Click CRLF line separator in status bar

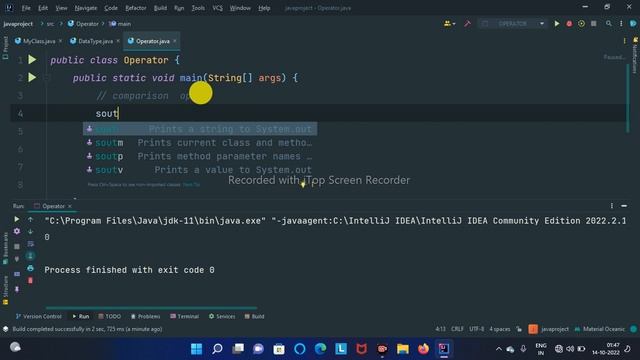click(457, 329)
